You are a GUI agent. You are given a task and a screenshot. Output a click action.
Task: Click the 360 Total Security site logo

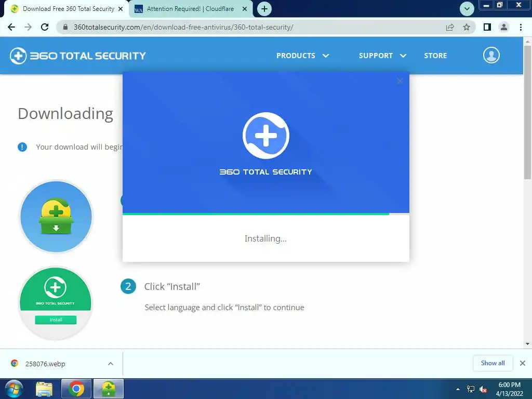click(x=78, y=56)
